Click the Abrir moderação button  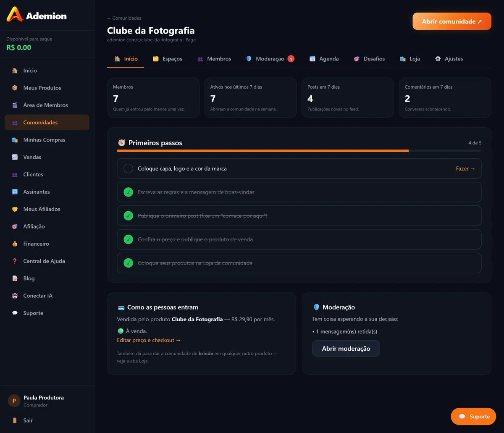click(x=346, y=349)
